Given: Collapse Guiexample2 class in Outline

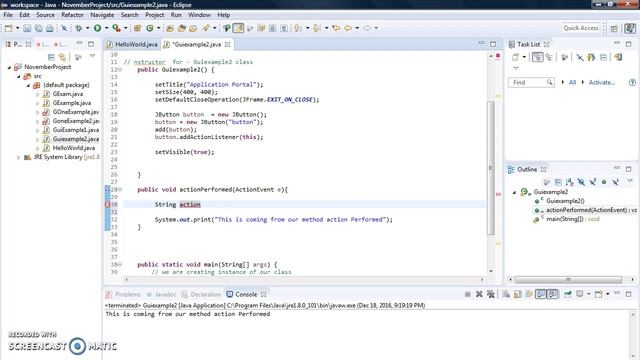Looking at the screenshot, I should [x=514, y=192].
